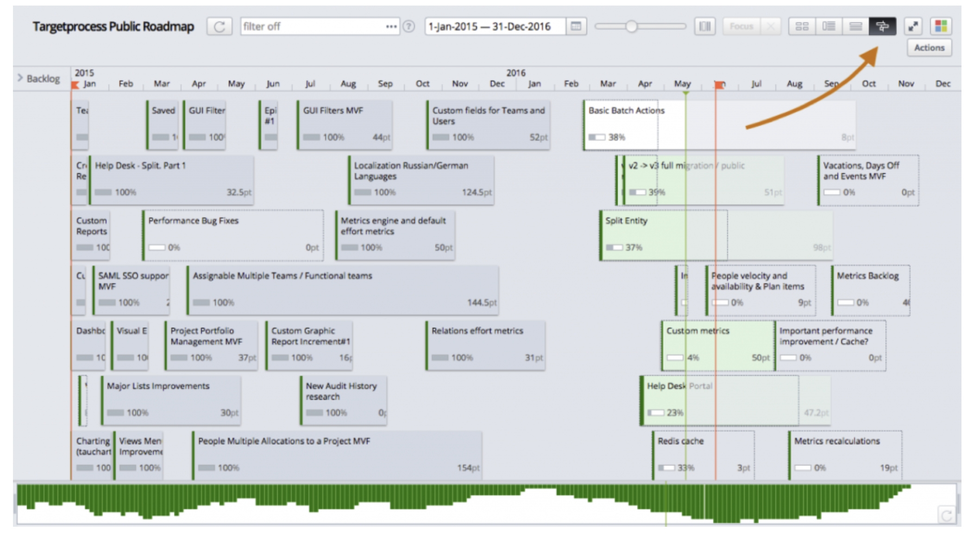This screenshot has width=980, height=536.
Task: Open the filter ellipsis options
Action: [x=390, y=26]
